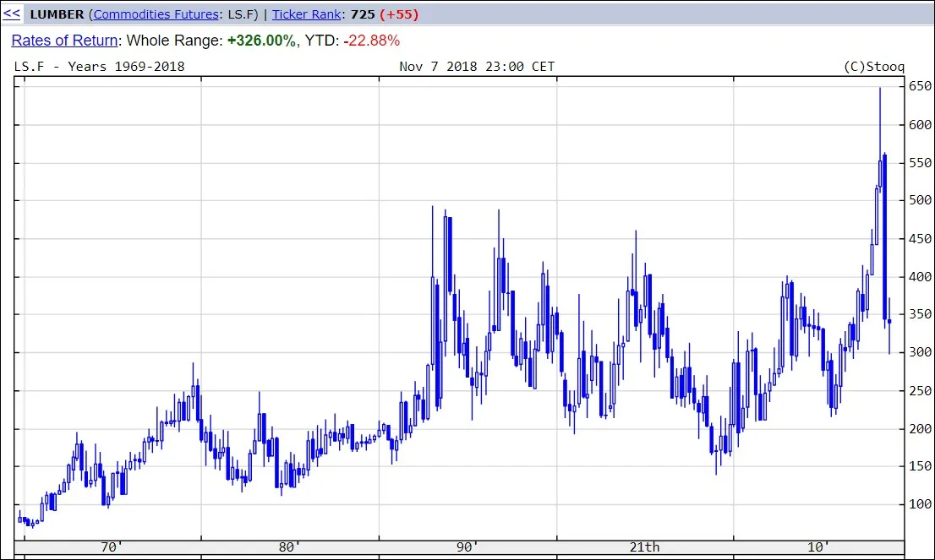The image size is (935, 560).
Task: Select the 21th label on the time axis
Action: pos(644,546)
